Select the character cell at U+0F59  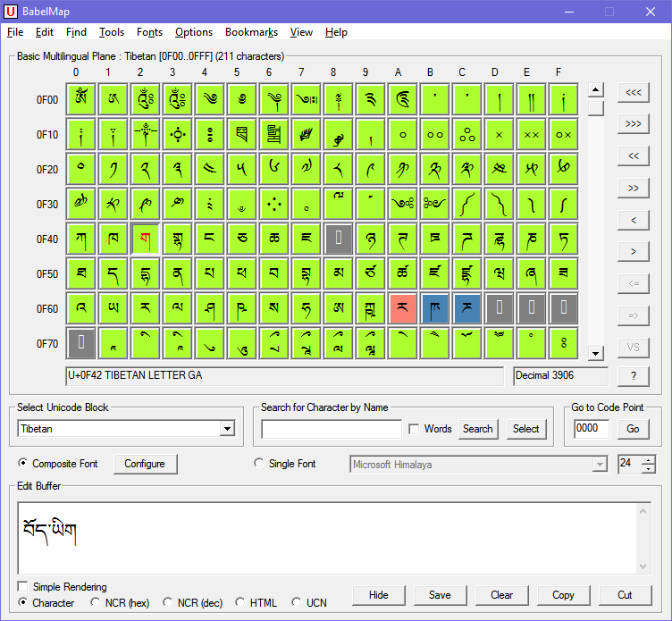coord(370,273)
